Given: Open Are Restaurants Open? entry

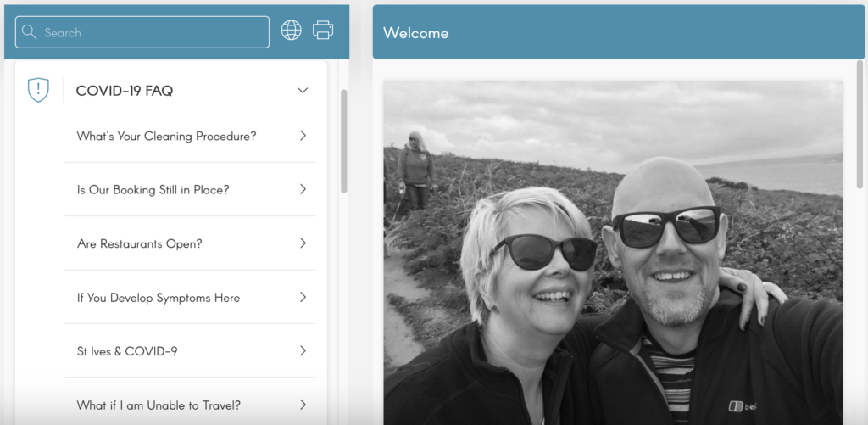Looking at the screenshot, I should [x=140, y=243].
